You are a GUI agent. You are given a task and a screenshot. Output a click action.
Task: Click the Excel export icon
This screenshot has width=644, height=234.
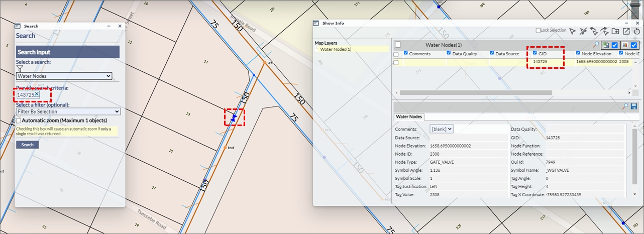(606, 45)
